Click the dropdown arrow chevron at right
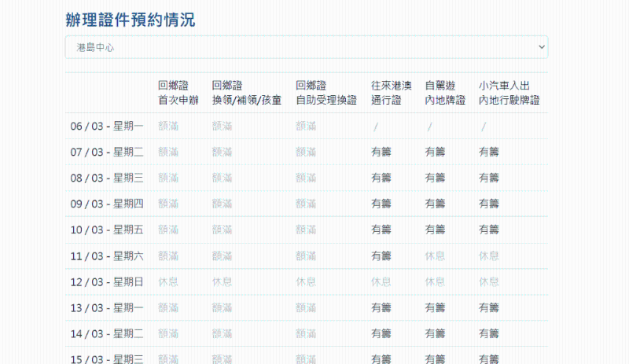The image size is (629, 364). (x=540, y=47)
